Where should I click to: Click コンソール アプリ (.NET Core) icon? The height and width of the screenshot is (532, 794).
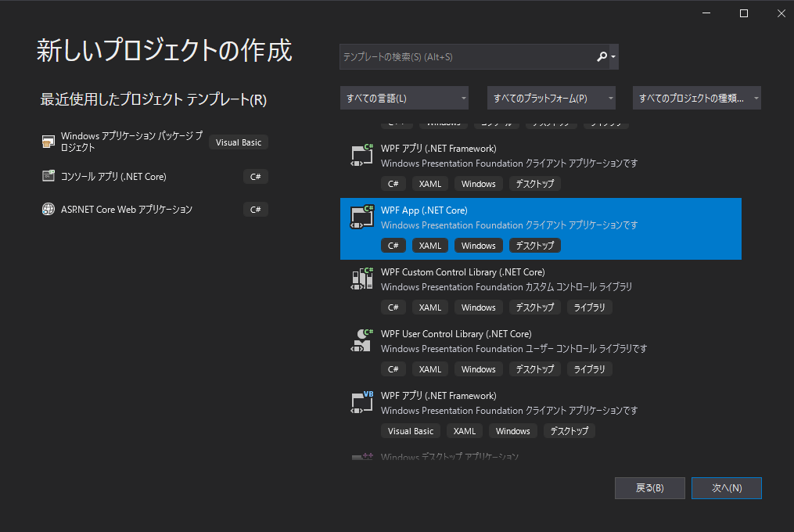(48, 176)
